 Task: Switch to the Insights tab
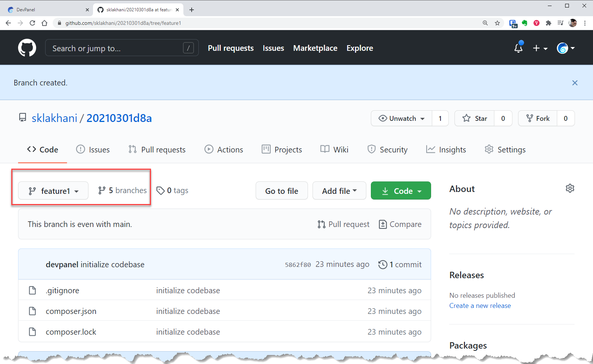446,149
